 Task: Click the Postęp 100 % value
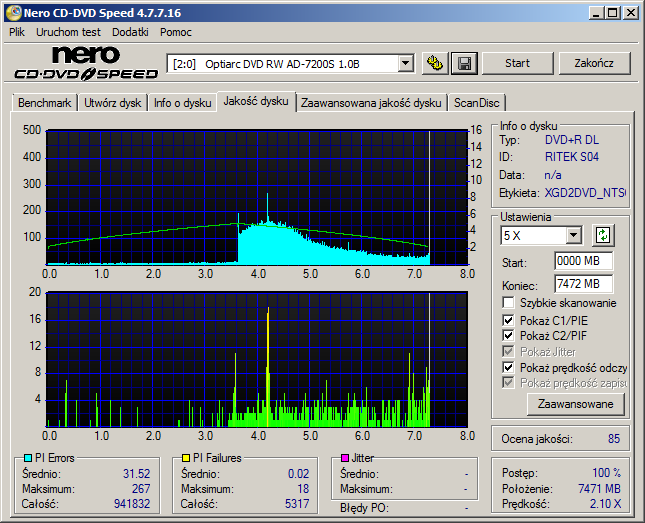(607, 473)
